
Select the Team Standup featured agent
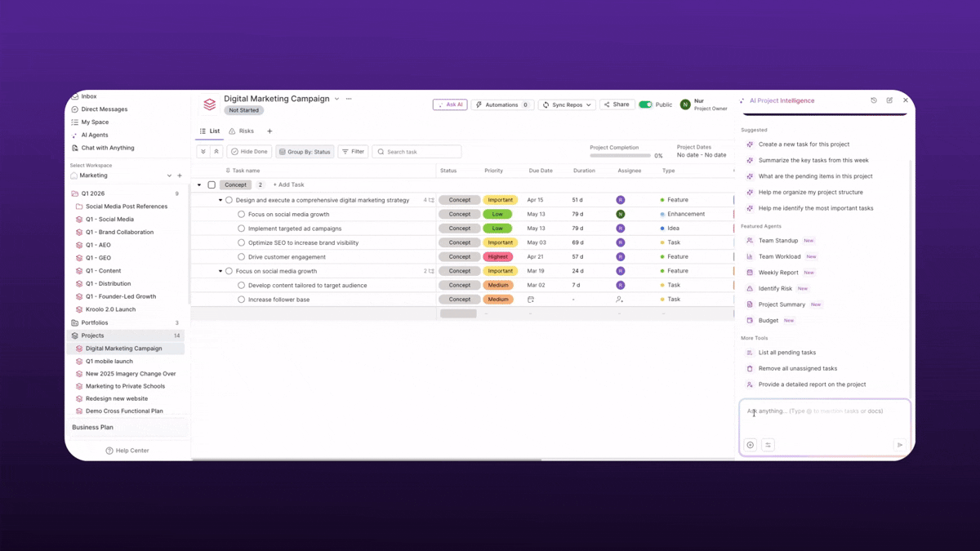tap(777, 240)
